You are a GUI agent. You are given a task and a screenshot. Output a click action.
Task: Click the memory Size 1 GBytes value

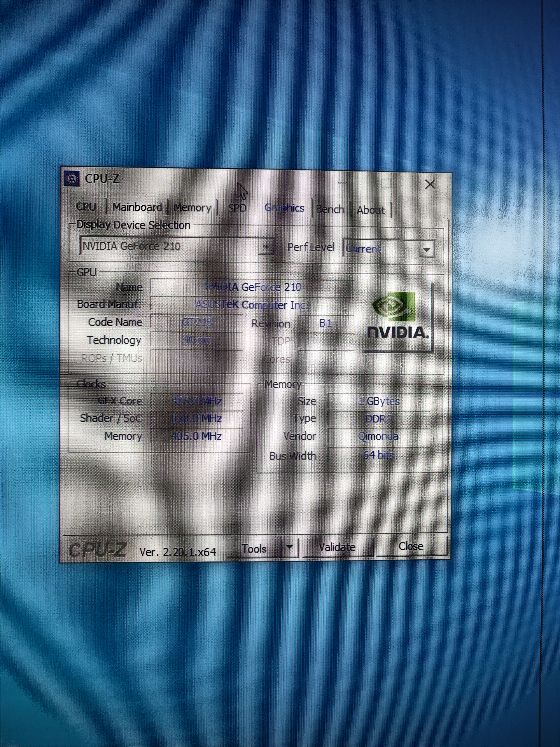[379, 401]
